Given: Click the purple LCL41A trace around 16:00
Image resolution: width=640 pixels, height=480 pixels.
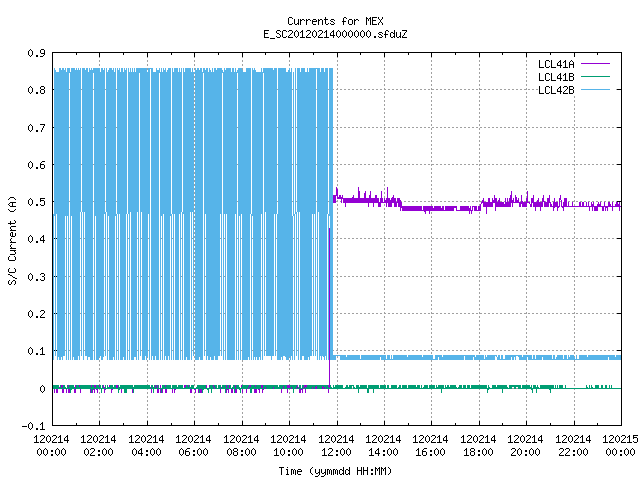Looking at the screenshot, I should pos(431,209).
